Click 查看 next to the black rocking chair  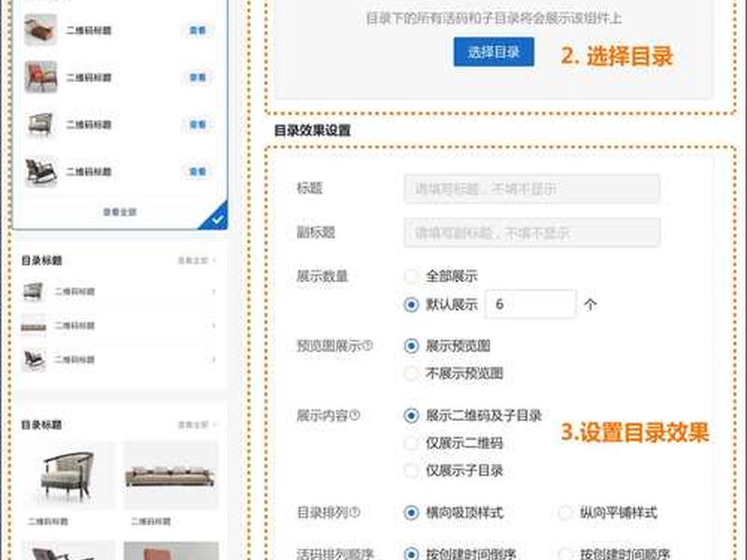tap(198, 171)
